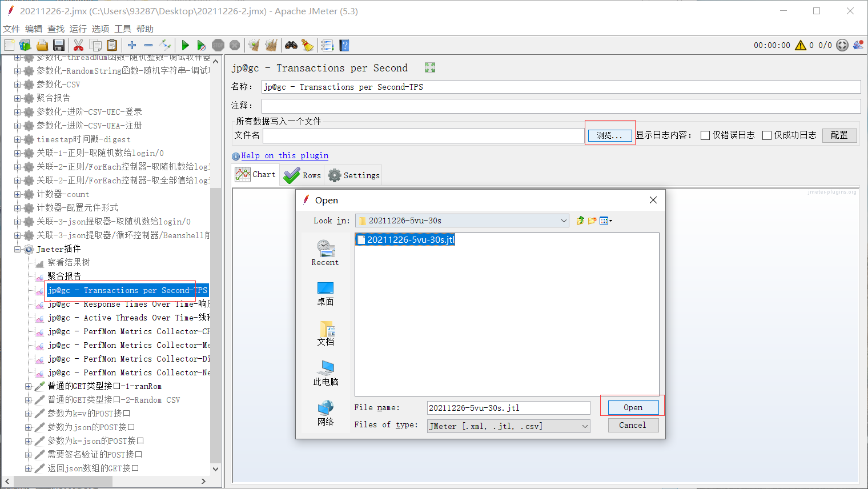Select file 20211226-5vu-30s.jtl in list
Image resolution: width=868 pixels, height=489 pixels.
(x=405, y=240)
